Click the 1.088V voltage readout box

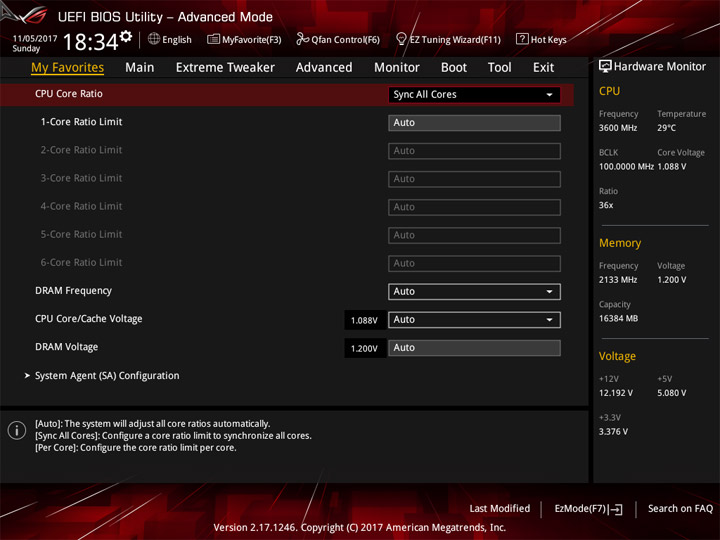click(365, 320)
